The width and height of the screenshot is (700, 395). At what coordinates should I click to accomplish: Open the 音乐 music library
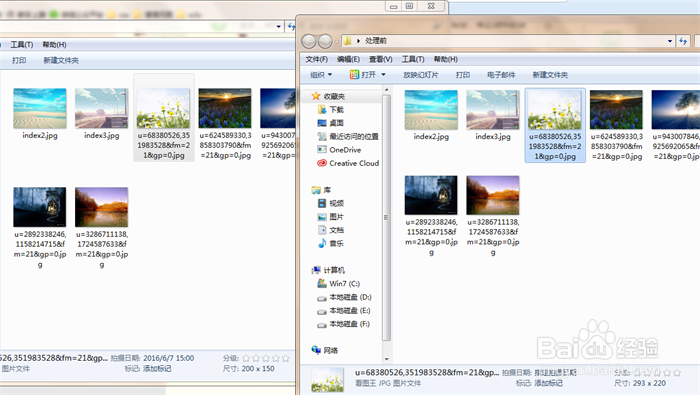click(x=331, y=243)
